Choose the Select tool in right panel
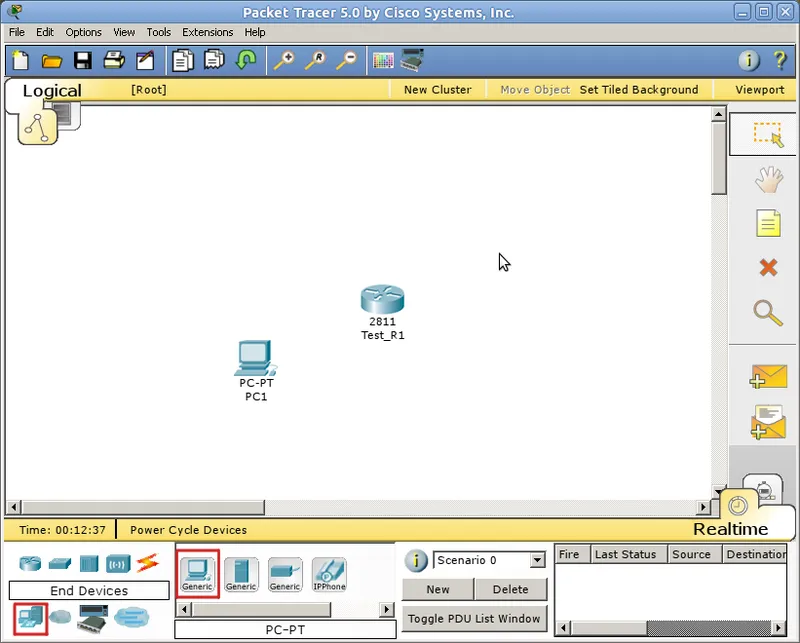Image resolution: width=800 pixels, height=643 pixels. [768, 135]
